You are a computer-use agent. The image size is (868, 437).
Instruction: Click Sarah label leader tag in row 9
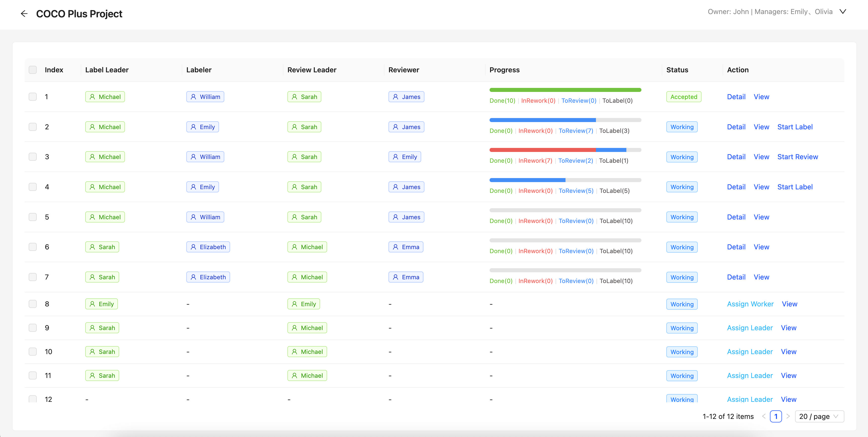(102, 328)
